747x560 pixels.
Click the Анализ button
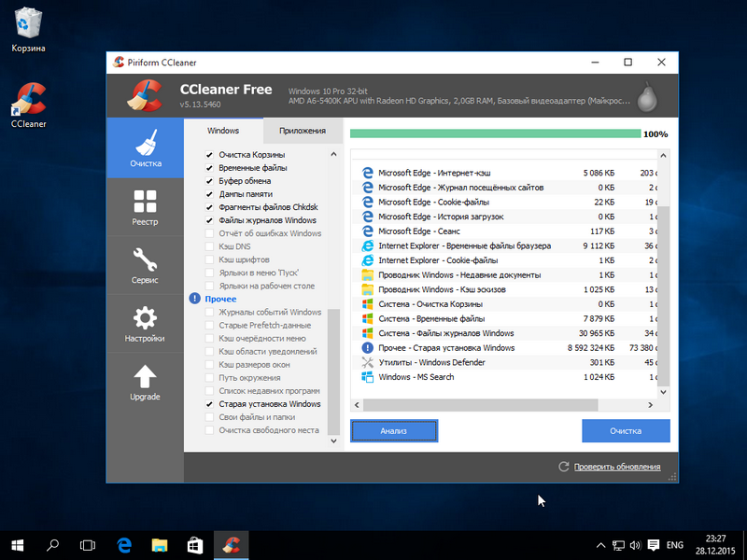(x=394, y=431)
